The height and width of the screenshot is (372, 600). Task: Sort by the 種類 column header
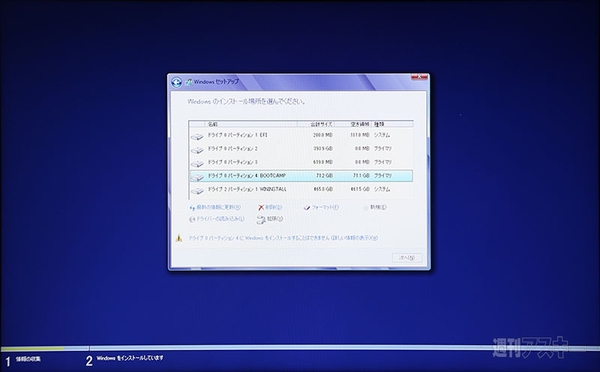392,124
